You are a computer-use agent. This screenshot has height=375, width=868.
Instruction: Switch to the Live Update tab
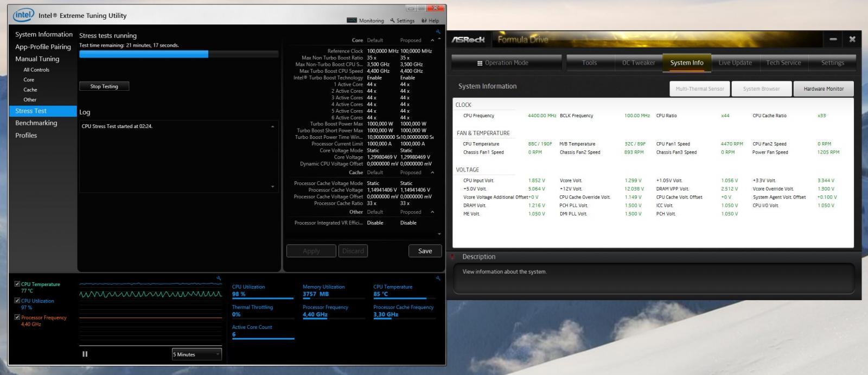(735, 63)
